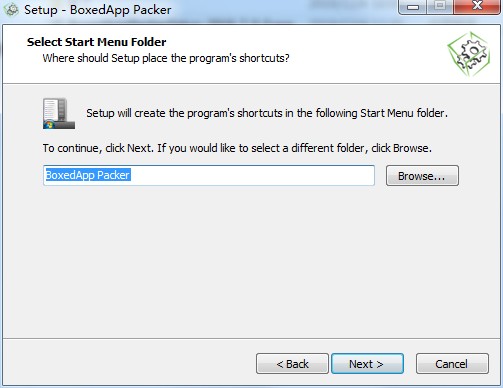Click the 'To continue, click Next' instruction text
This screenshot has height=388, width=503.
click(x=237, y=148)
